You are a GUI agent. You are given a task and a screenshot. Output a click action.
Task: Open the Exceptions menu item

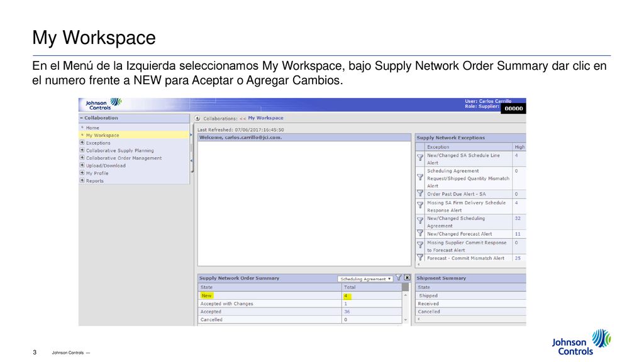[98, 143]
